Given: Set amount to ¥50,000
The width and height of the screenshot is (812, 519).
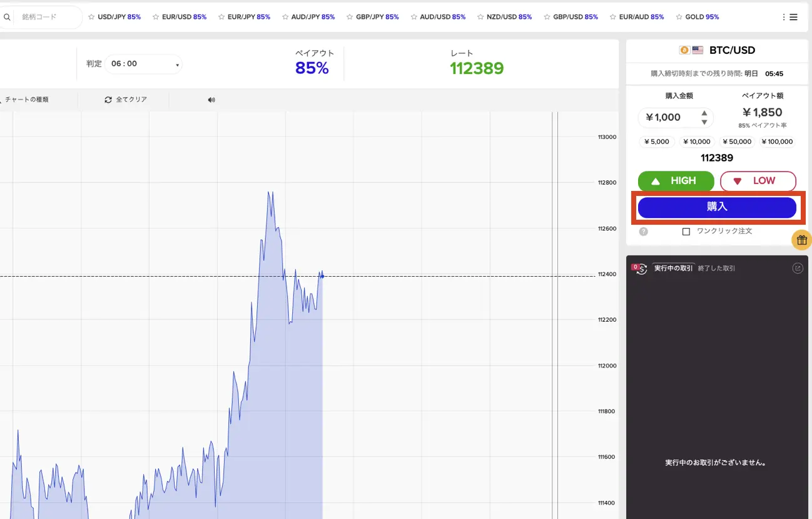Looking at the screenshot, I should pyautogui.click(x=737, y=141).
